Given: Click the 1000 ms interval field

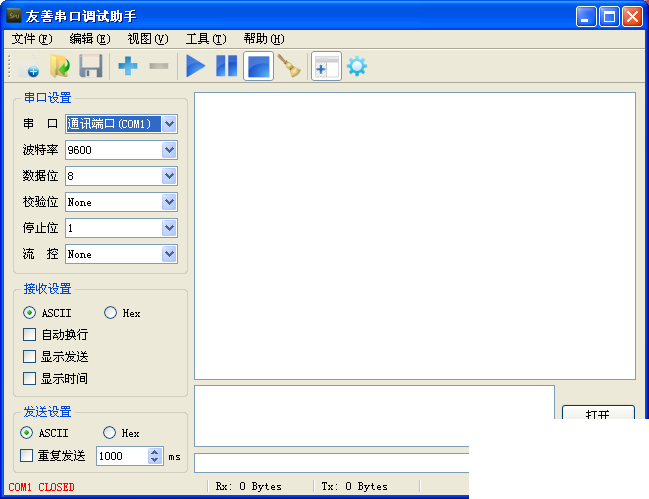Looking at the screenshot, I should pyautogui.click(x=122, y=456).
